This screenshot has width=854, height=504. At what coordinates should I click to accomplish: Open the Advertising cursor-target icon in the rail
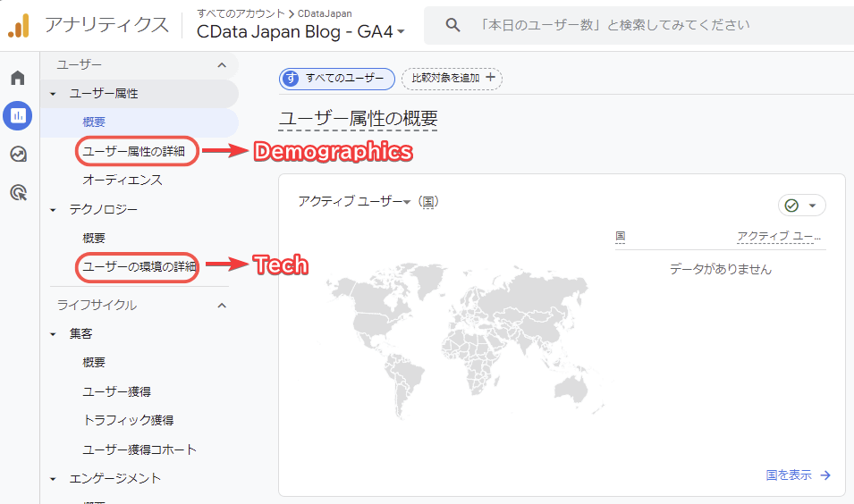18,193
